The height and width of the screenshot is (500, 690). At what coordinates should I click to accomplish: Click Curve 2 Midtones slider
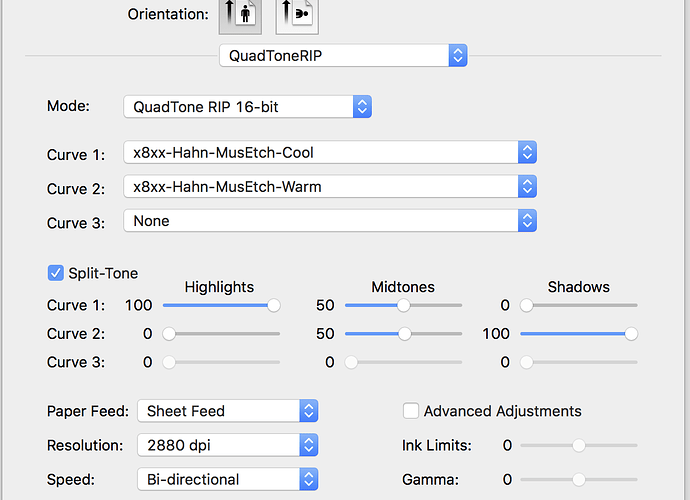(404, 334)
